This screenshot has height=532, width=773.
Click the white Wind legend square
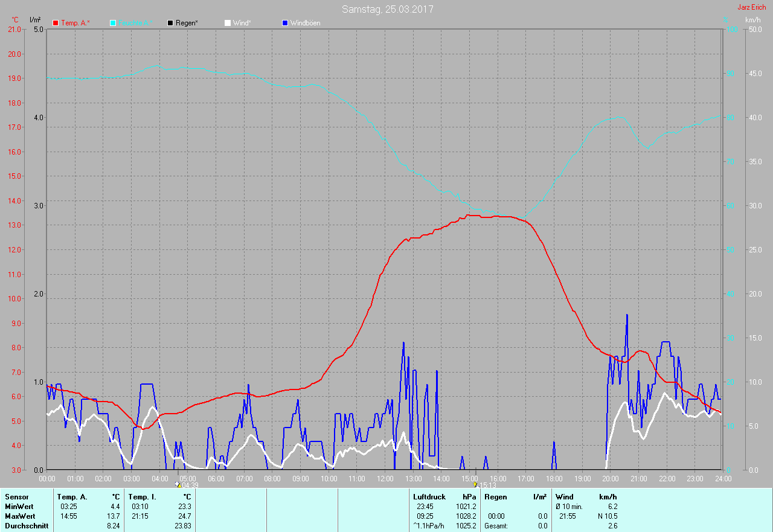pos(228,23)
